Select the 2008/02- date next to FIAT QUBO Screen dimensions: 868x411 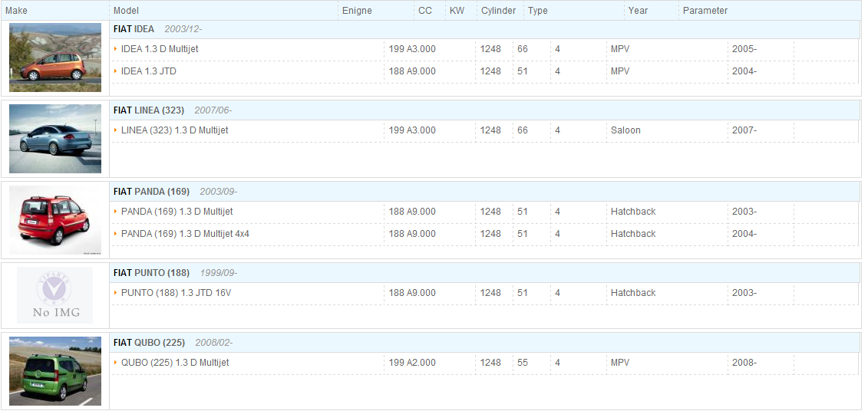(214, 343)
